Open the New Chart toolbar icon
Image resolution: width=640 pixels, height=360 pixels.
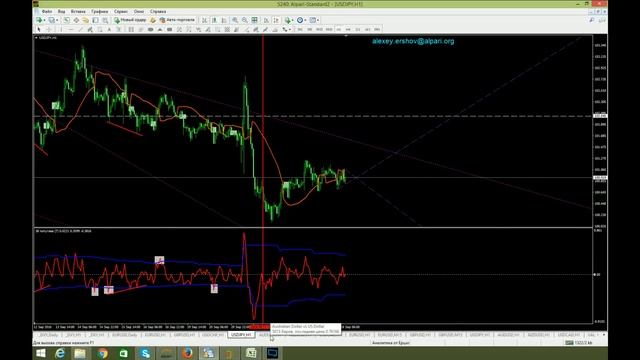pyautogui.click(x=39, y=20)
